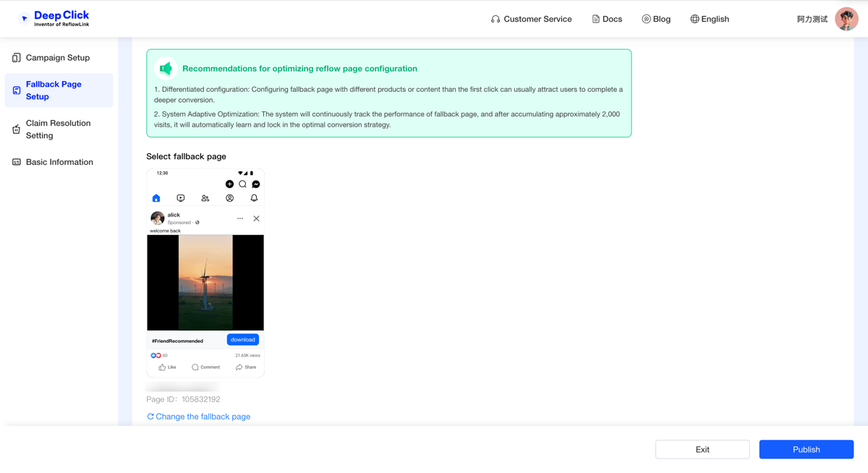Click the user avatar picture
This screenshot has width=868, height=473.
pos(846,19)
